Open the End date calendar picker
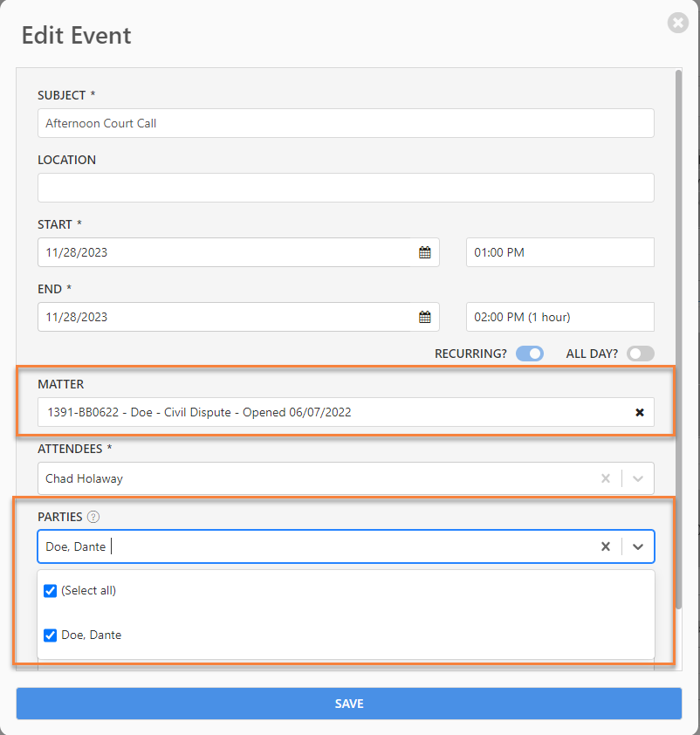This screenshot has width=700, height=735. [424, 318]
